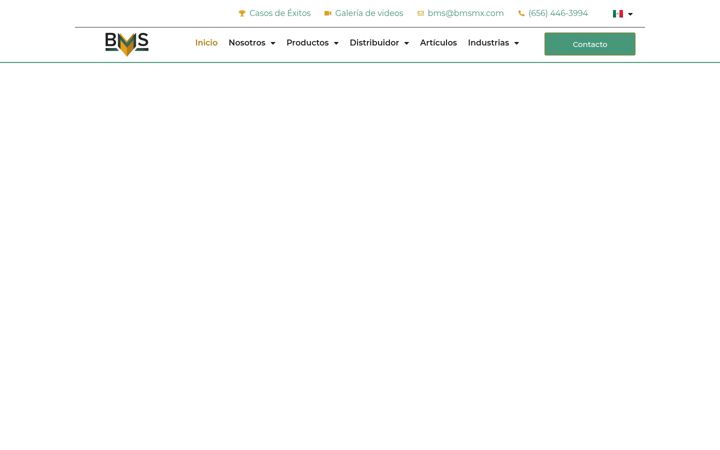This screenshot has width=720, height=450.
Task: Expand the Distribuidor menu arrow
Action: click(x=406, y=43)
